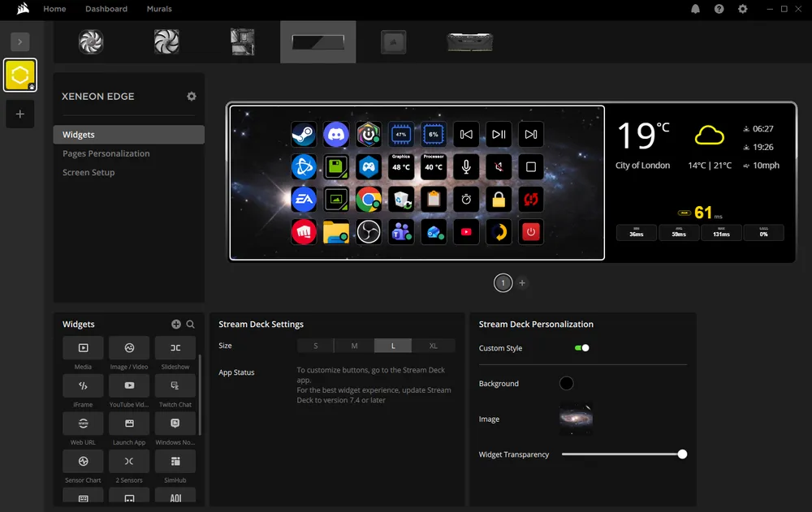This screenshot has height=512, width=812.
Task: Select page 1 indicator
Action: click(503, 282)
